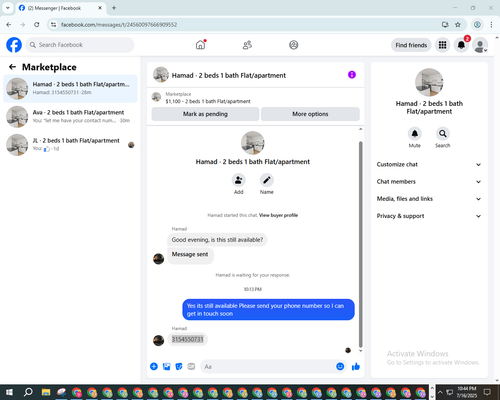This screenshot has width=500, height=400.
Task: Click the 'Good evening, is this still available?' message
Action: (217, 240)
